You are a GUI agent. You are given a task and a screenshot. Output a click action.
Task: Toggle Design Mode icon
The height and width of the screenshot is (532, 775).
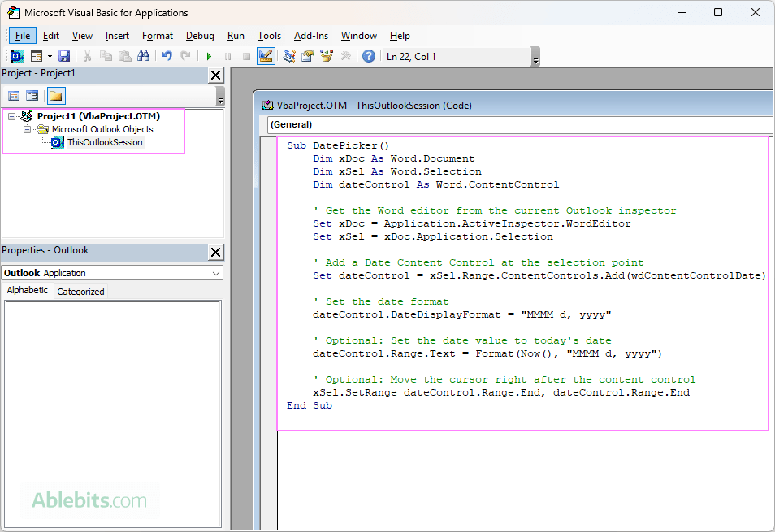(266, 56)
